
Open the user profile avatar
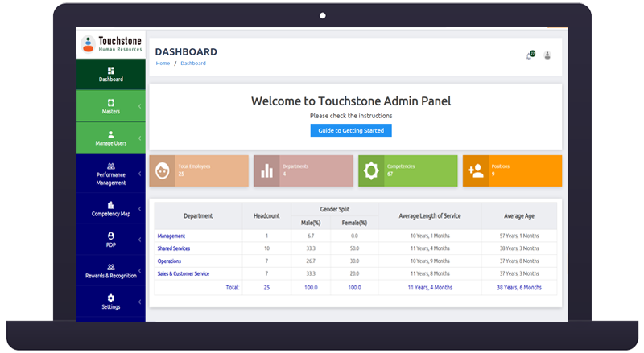click(547, 55)
